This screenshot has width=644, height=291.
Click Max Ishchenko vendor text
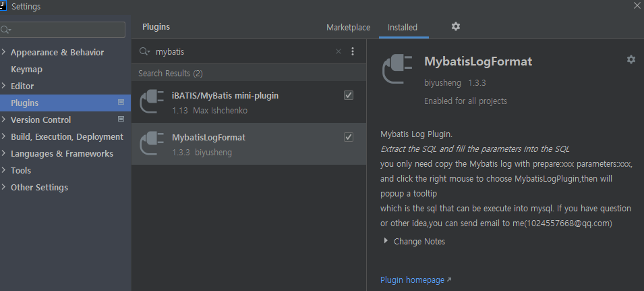tap(220, 111)
